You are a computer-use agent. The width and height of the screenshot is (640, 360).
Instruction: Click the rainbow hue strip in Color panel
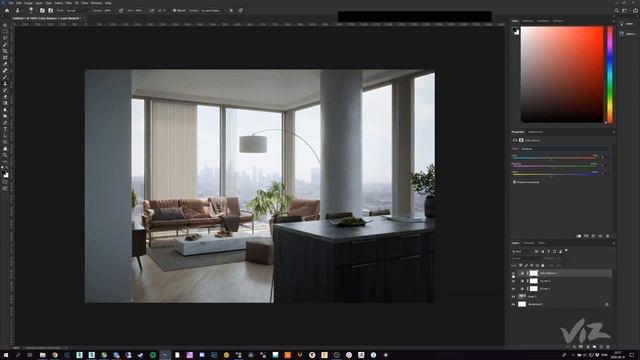coord(610,74)
